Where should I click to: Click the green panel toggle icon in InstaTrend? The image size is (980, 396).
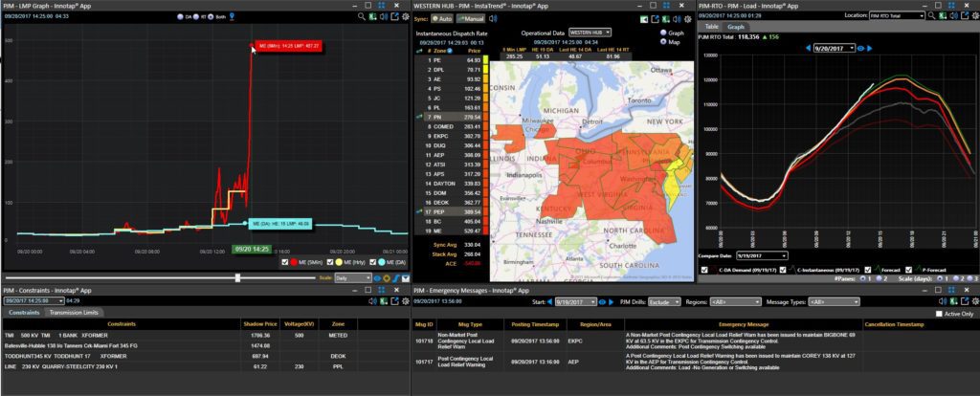(x=645, y=19)
